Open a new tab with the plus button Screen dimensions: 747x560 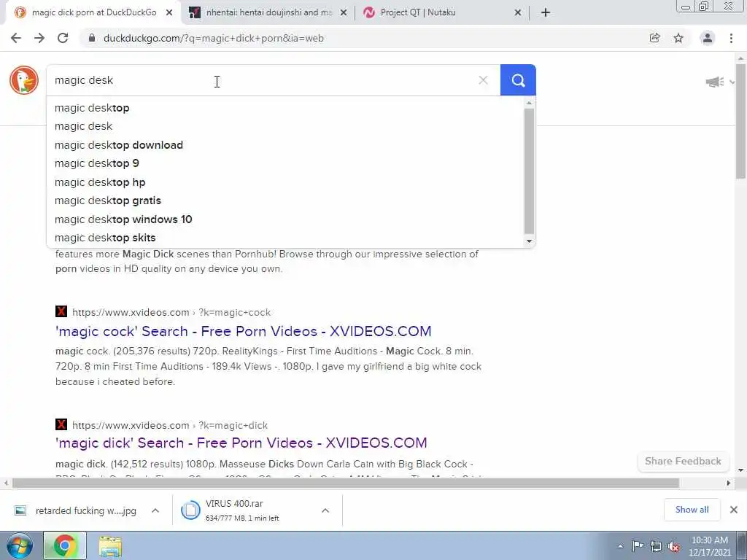[x=546, y=12]
